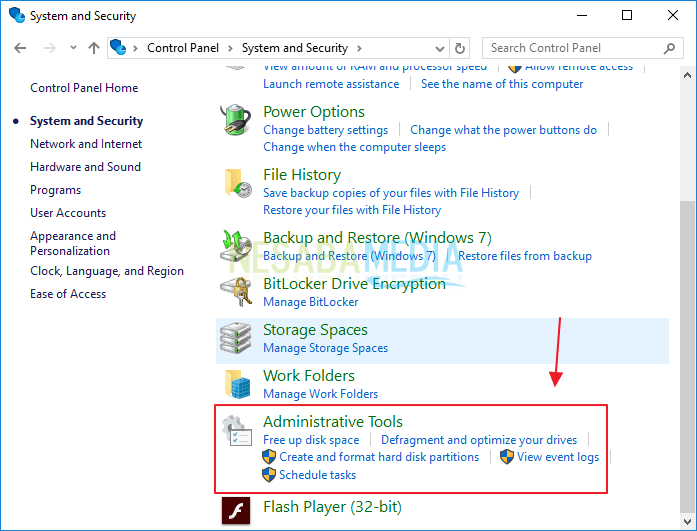Expand the address bar history dropdown
The height and width of the screenshot is (531, 697).
click(439, 48)
